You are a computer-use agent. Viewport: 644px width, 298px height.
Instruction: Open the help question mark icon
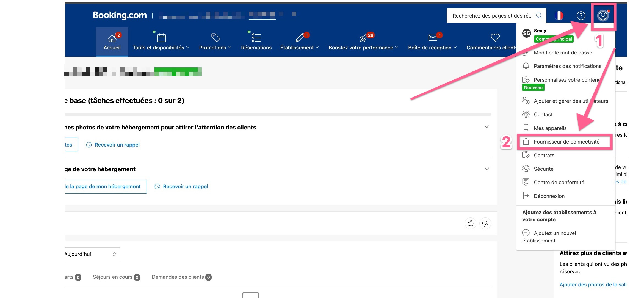click(581, 16)
